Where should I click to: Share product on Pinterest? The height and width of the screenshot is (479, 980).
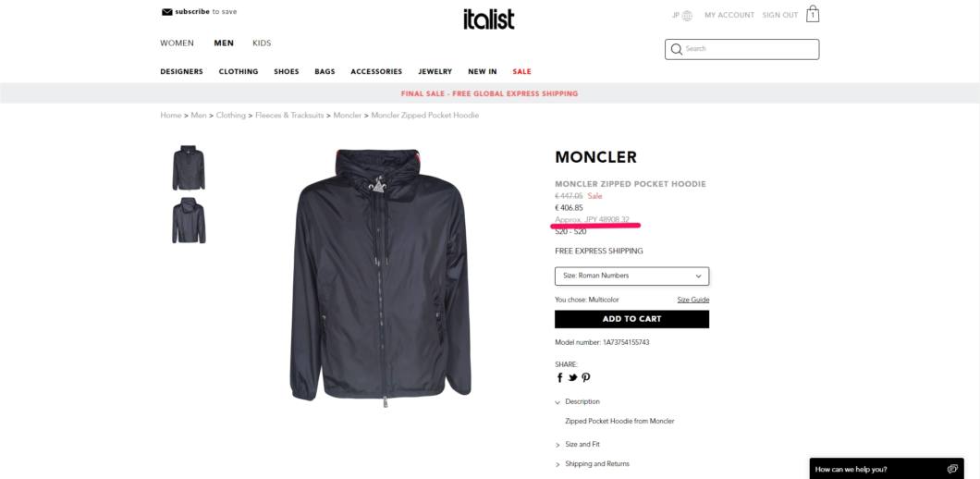585,377
